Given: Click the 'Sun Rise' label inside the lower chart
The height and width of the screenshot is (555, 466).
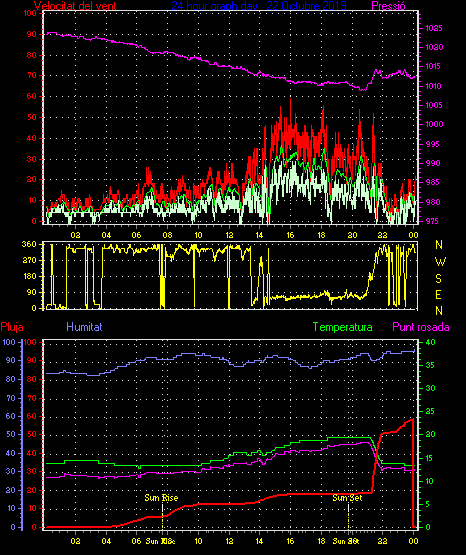Looking at the screenshot, I should point(161,498).
